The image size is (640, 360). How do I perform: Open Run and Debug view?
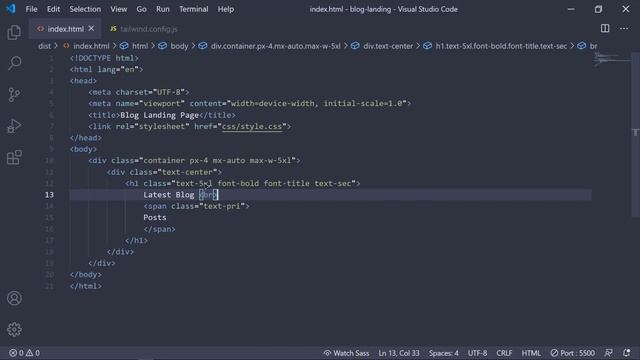(14, 126)
